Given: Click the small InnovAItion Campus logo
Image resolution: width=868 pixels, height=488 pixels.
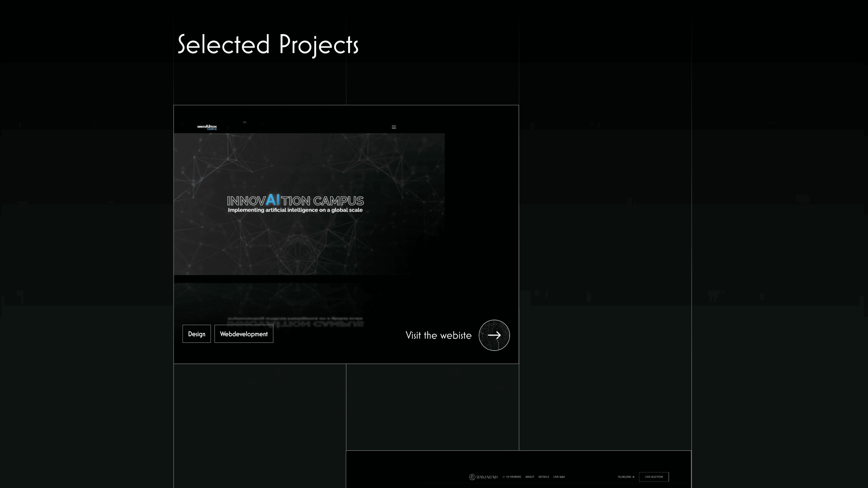Looking at the screenshot, I should [207, 127].
